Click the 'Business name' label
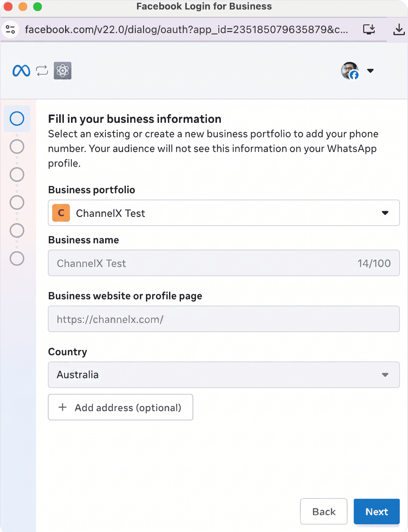Image resolution: width=408 pixels, height=532 pixels. pyautogui.click(x=84, y=240)
